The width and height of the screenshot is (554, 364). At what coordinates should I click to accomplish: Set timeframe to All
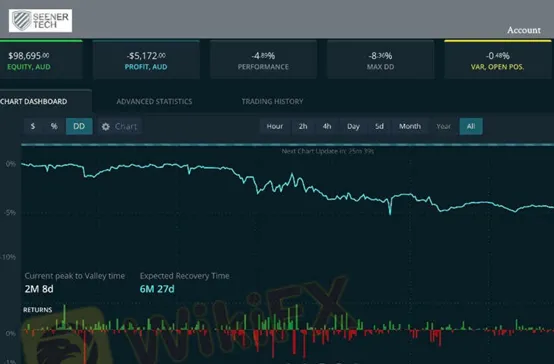471,126
